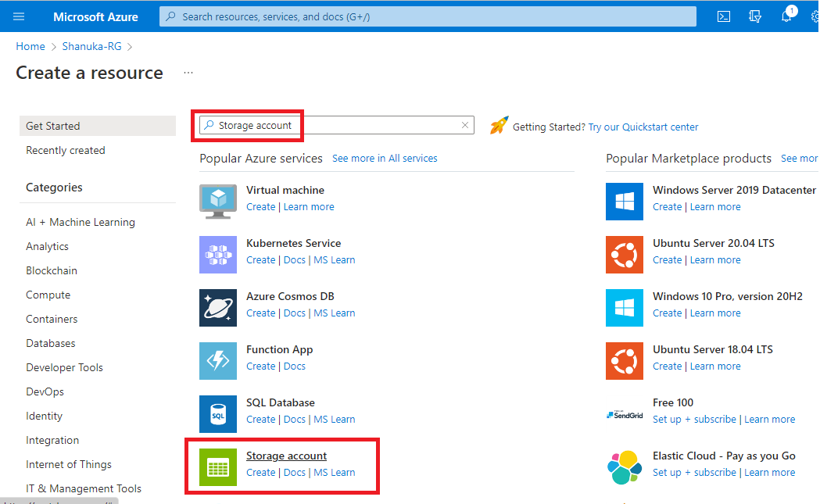820x504 pixels.
Task: Click Kubernetes Service title
Action: [293, 243]
